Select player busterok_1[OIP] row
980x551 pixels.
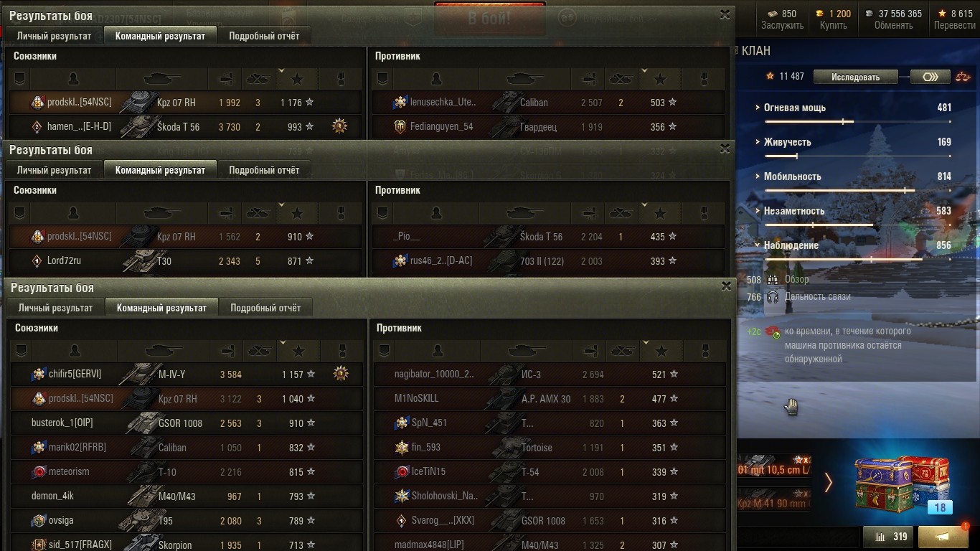click(187, 423)
